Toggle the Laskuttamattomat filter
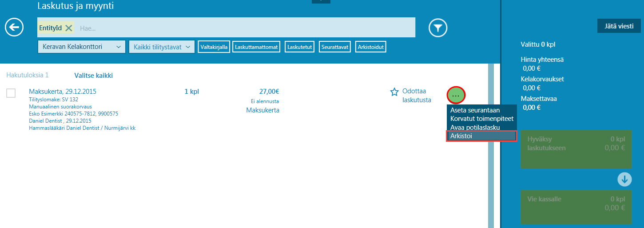This screenshot has height=228, width=644. [256, 47]
